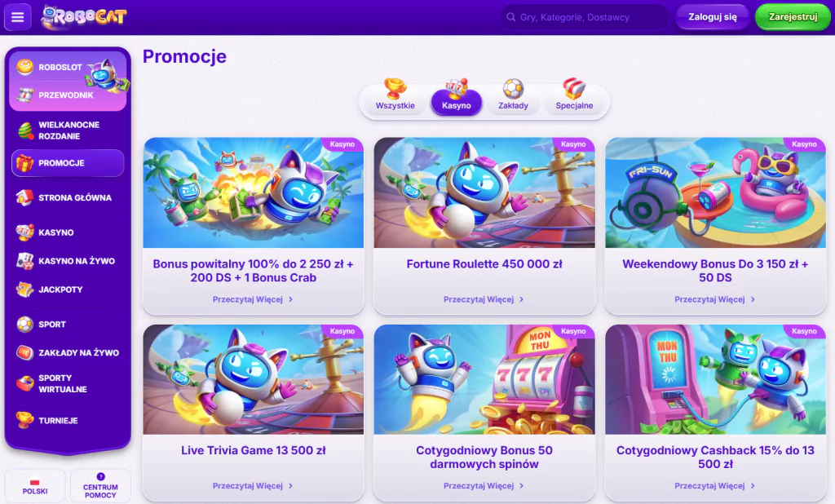Open Centrum Pomocy help center
The image size is (835, 504).
coord(100,485)
